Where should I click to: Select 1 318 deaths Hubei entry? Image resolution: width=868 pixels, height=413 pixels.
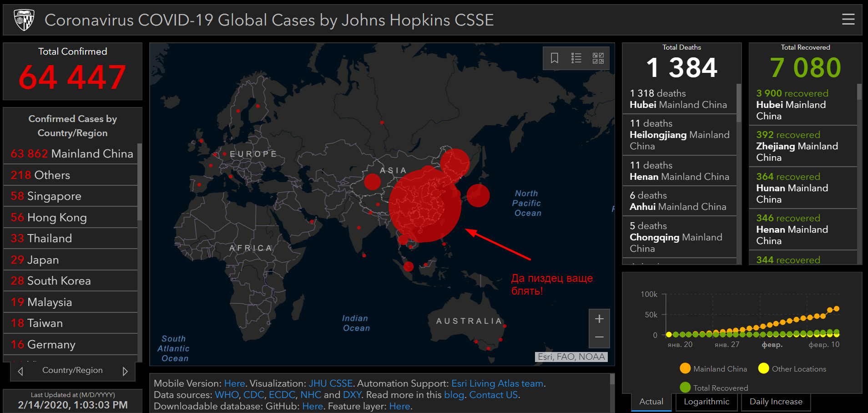(679, 99)
